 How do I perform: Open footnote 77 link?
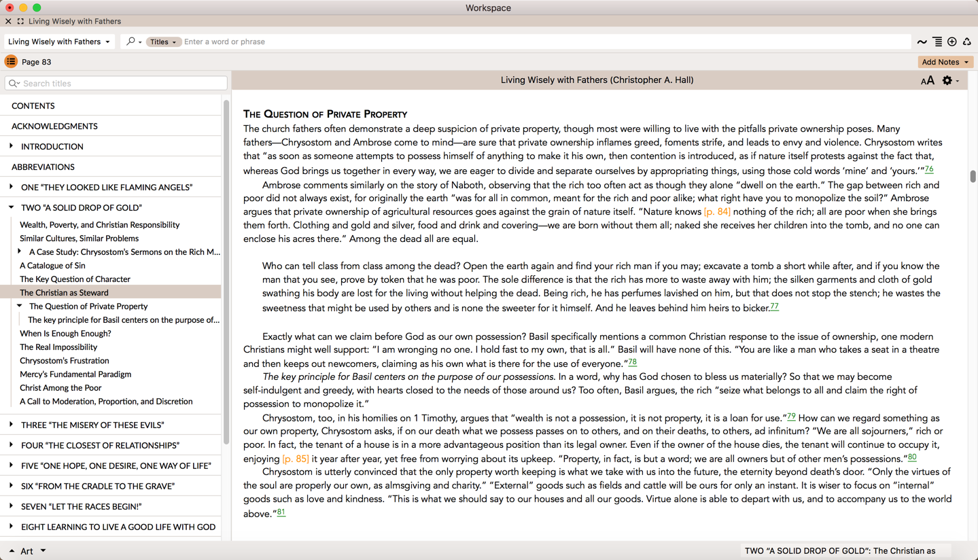click(774, 307)
